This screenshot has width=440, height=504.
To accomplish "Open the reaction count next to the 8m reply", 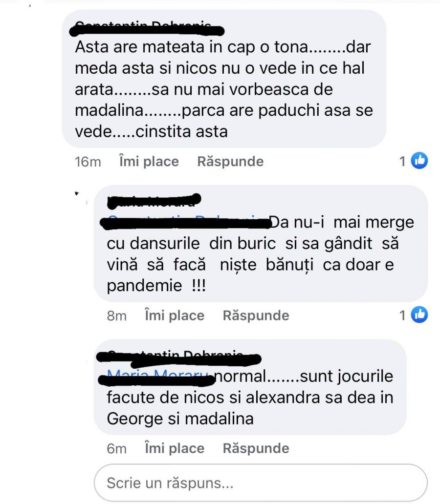I will click(402, 315).
